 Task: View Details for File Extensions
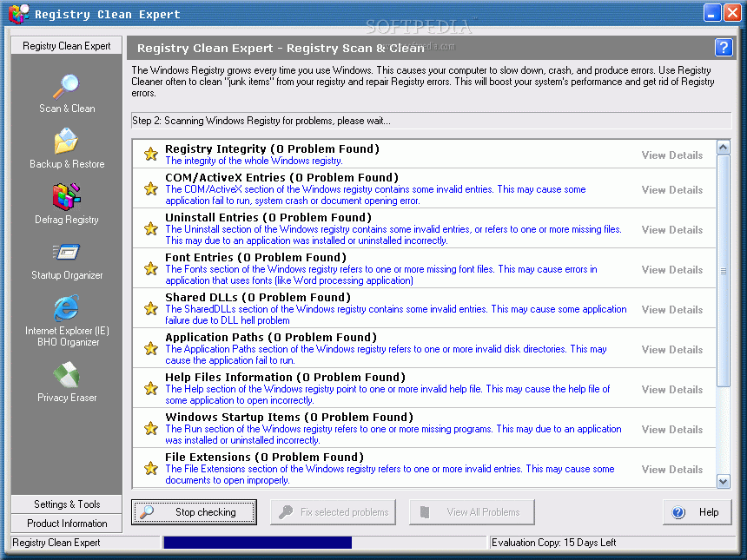(x=671, y=470)
